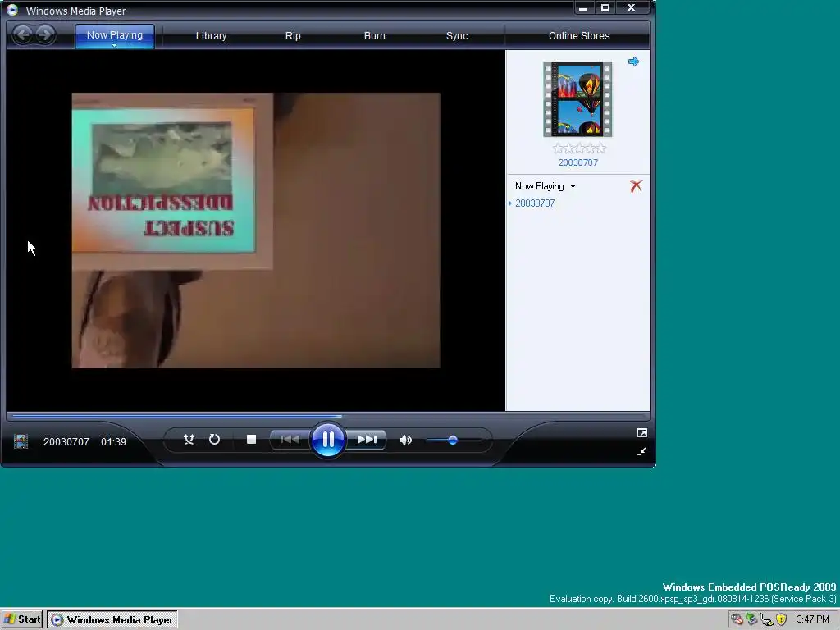This screenshot has height=630, width=840.
Task: Open the Start menu
Action: click(x=22, y=619)
